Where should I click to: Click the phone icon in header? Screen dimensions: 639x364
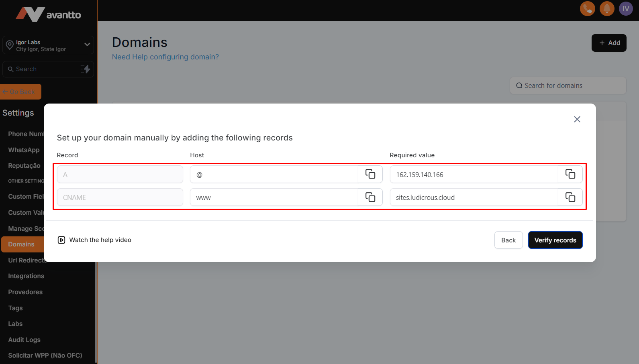pos(587,9)
